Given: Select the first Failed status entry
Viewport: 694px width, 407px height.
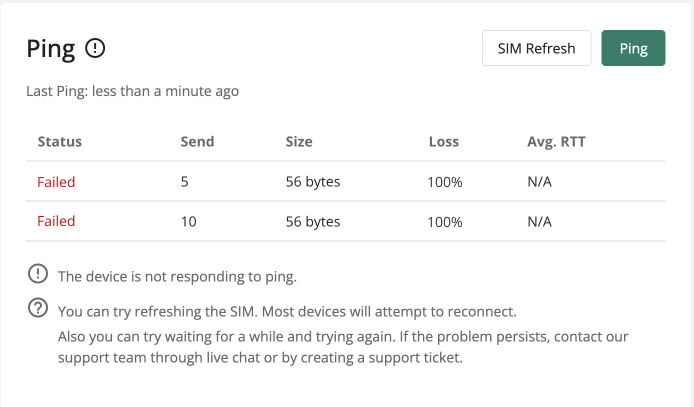Looking at the screenshot, I should point(56,182).
